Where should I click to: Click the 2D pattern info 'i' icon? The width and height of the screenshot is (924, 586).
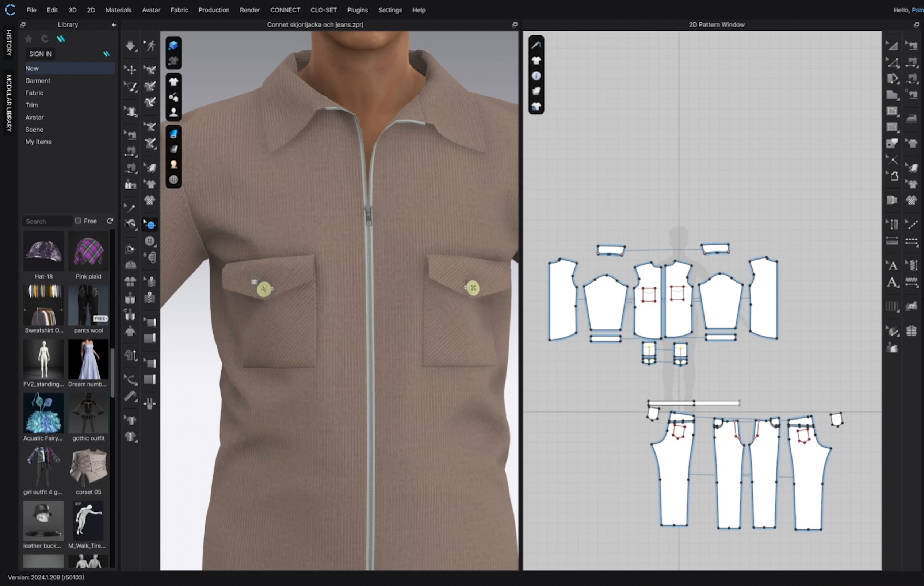536,76
